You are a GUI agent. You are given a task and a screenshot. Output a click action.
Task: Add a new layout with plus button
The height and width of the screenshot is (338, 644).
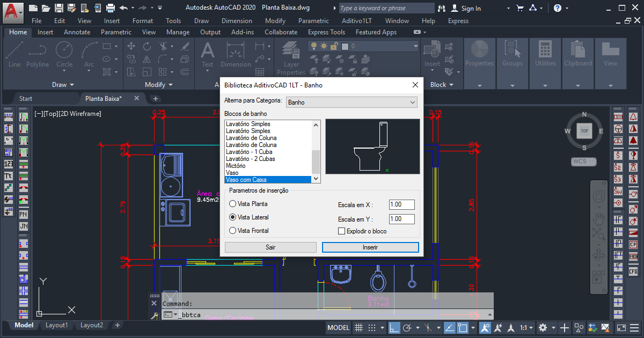click(118, 325)
